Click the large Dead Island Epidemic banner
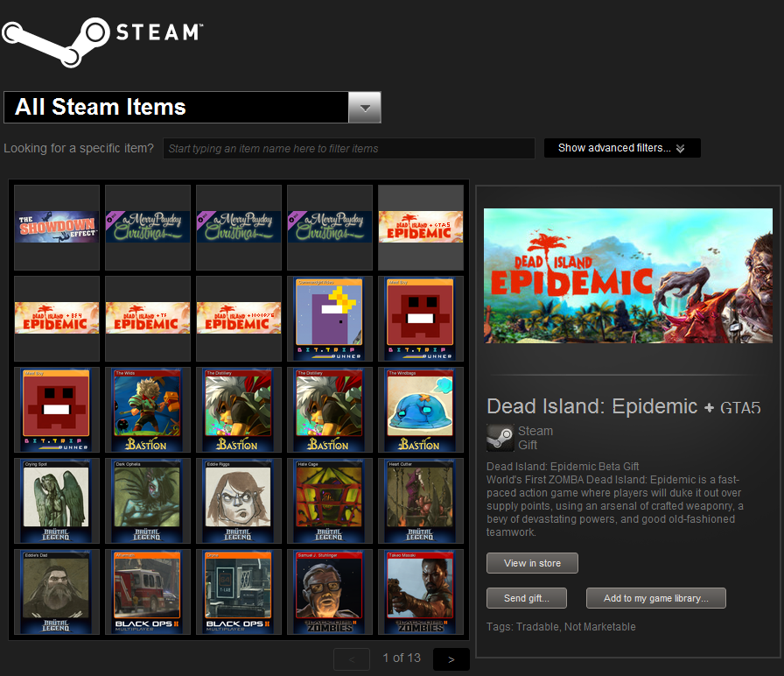Screen dimensions: 784x676 628,276
